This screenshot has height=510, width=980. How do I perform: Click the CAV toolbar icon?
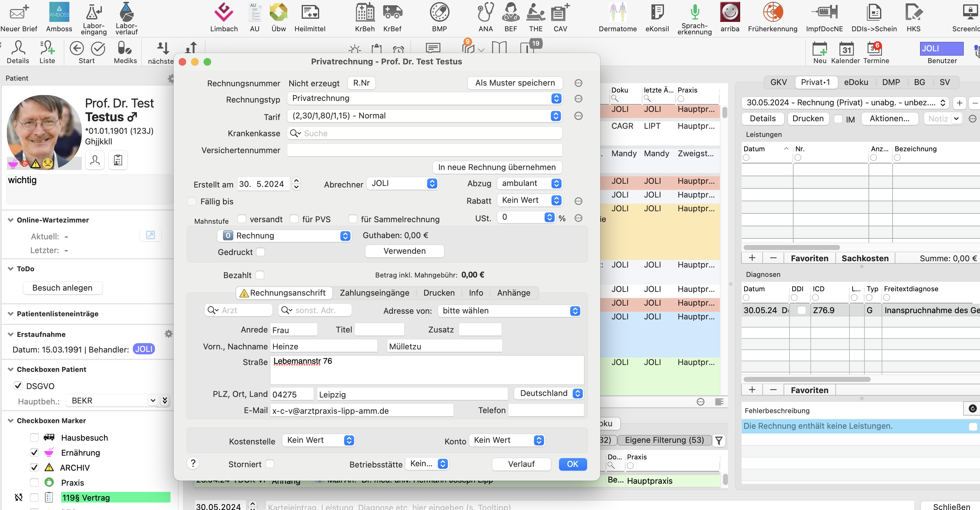(x=560, y=17)
